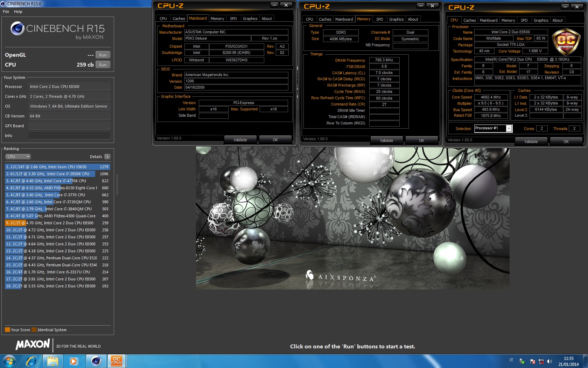Click OK in CPU tab CPU-Z window
Image resolution: width=588 pixels, height=368 pixels.
point(566,142)
